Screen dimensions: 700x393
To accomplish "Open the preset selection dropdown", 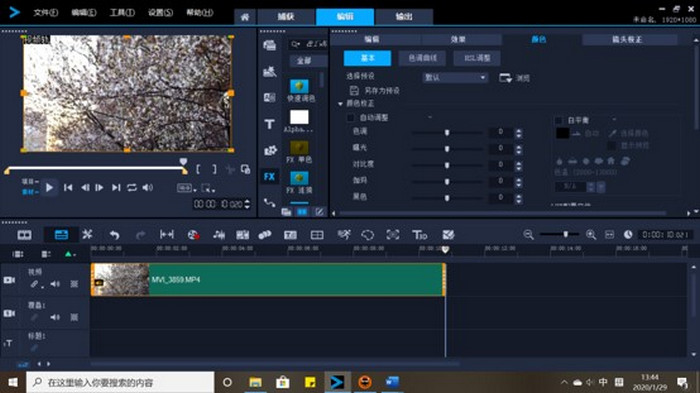I will pyautogui.click(x=454, y=78).
